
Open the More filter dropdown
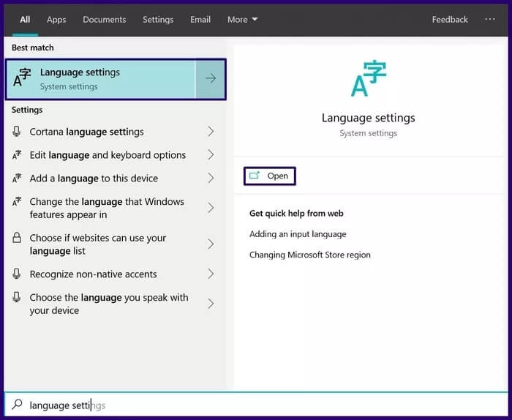pyautogui.click(x=242, y=20)
